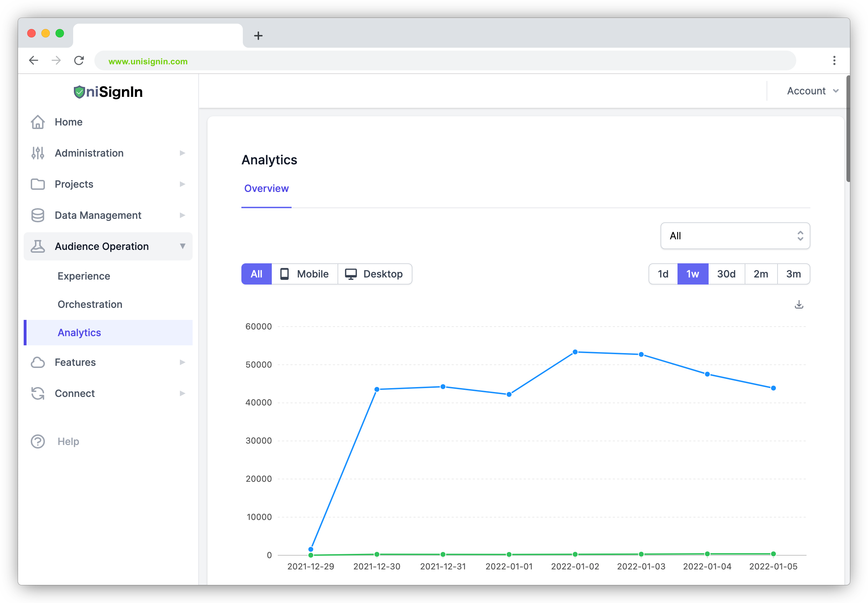Viewport: 868px width, 603px height.
Task: Click the Administration sliders icon
Action: [x=38, y=153]
